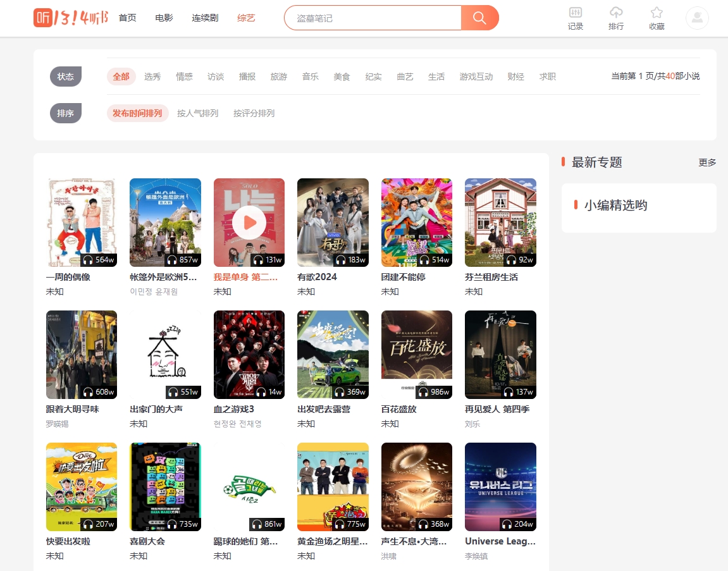Open the 记录 history icon
Screen dimensions: 728x571
click(575, 18)
